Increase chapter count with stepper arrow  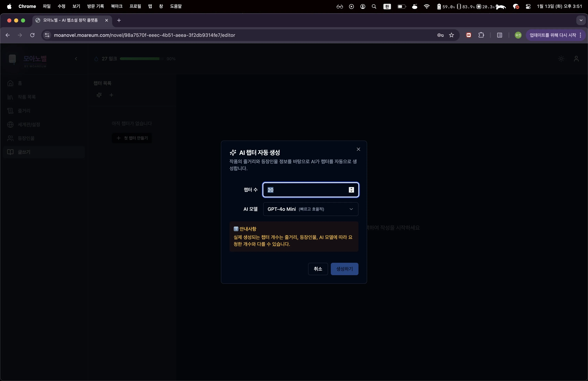tap(351, 188)
